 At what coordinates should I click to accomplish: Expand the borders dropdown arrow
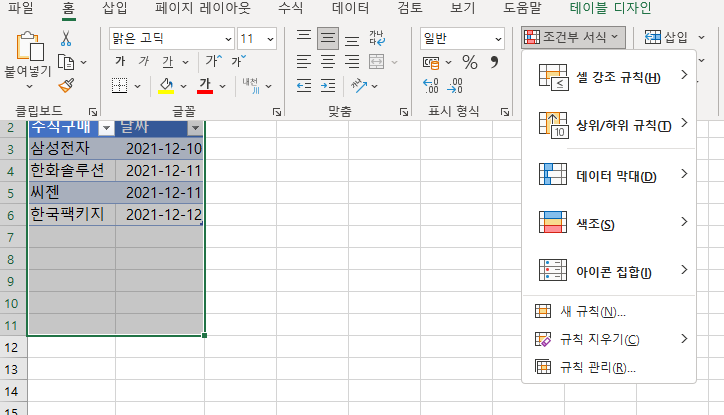(137, 86)
